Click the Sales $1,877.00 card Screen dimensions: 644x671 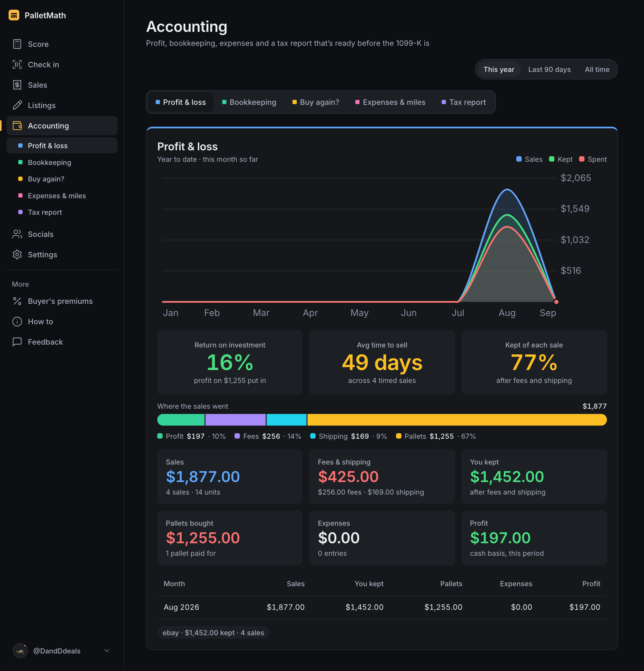230,477
